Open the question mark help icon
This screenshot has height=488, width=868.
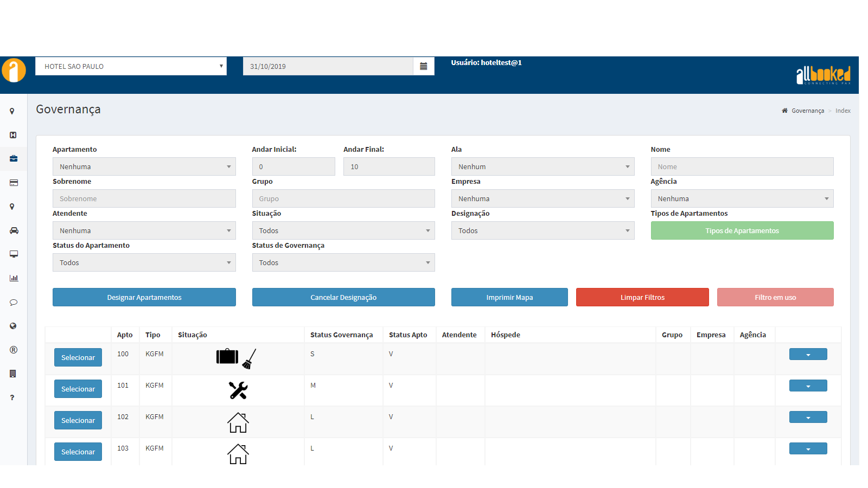[x=12, y=397]
